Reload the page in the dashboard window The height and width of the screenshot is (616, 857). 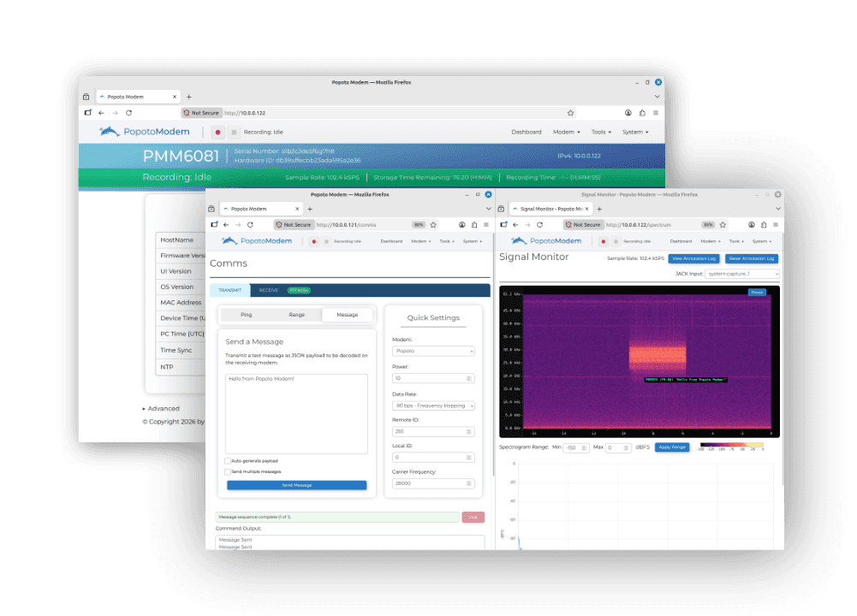tap(129, 113)
